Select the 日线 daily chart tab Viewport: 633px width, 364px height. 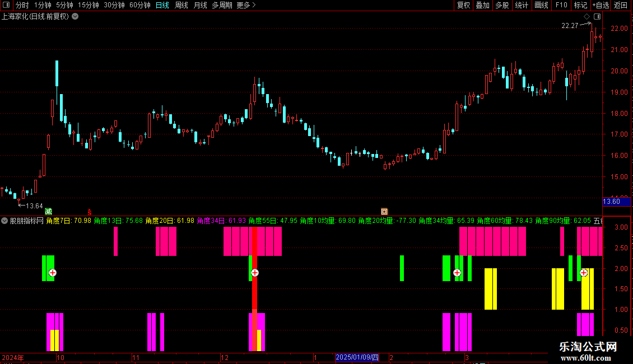pos(162,5)
